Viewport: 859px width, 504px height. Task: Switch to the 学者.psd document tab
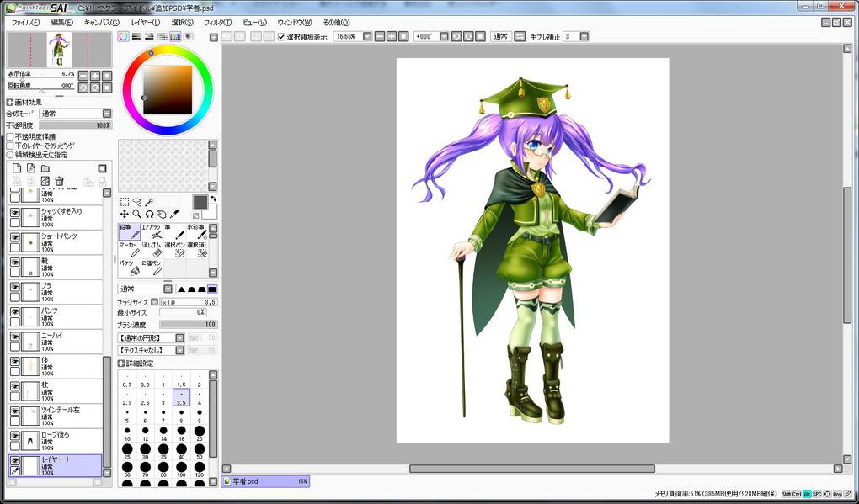[x=265, y=481]
